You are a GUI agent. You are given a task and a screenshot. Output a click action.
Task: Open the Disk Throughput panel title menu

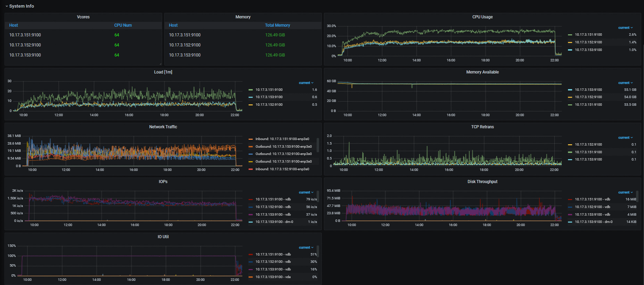click(x=483, y=182)
